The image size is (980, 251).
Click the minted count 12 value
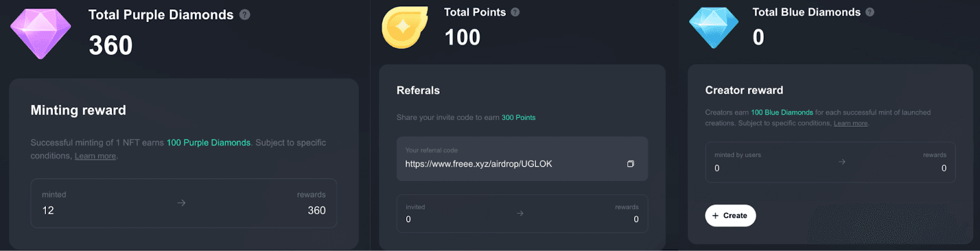pyautogui.click(x=48, y=211)
